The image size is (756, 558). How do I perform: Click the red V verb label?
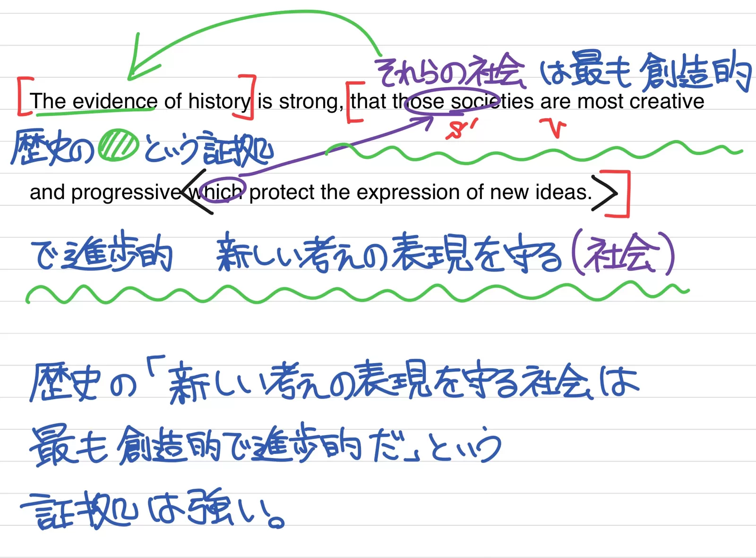click(x=553, y=128)
